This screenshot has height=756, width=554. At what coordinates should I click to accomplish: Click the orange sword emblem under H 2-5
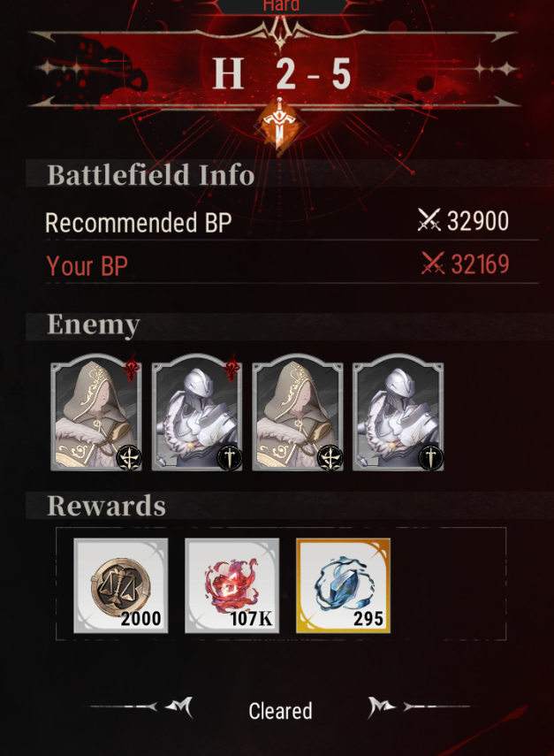pyautogui.click(x=280, y=126)
